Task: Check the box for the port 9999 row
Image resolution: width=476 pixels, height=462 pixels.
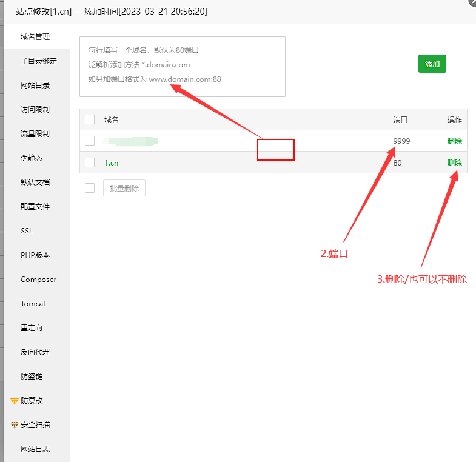Action: click(x=90, y=141)
